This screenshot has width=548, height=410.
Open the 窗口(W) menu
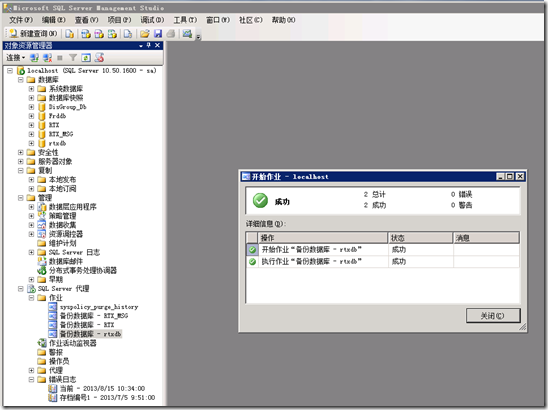tap(218, 20)
